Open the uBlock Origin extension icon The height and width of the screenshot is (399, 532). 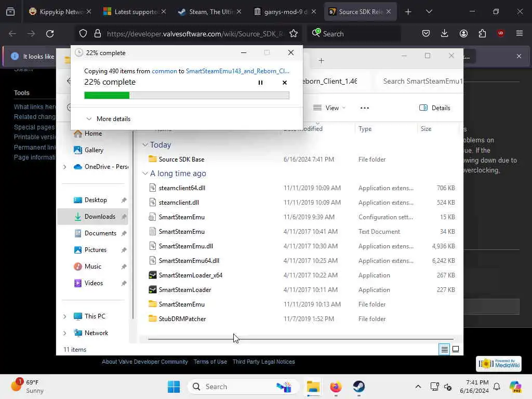pyautogui.click(x=500, y=33)
